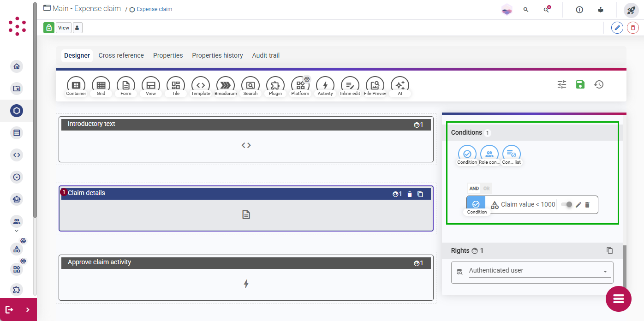Add a File Preview component
The height and width of the screenshot is (321, 644).
pyautogui.click(x=375, y=85)
